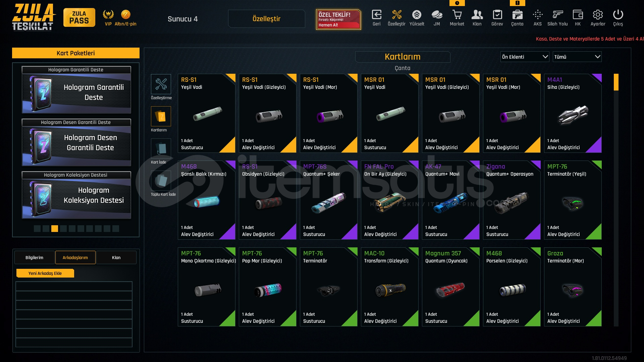The width and height of the screenshot is (644, 362).
Task: Expand the Ön Eklenti dropdown
Action: click(525, 57)
